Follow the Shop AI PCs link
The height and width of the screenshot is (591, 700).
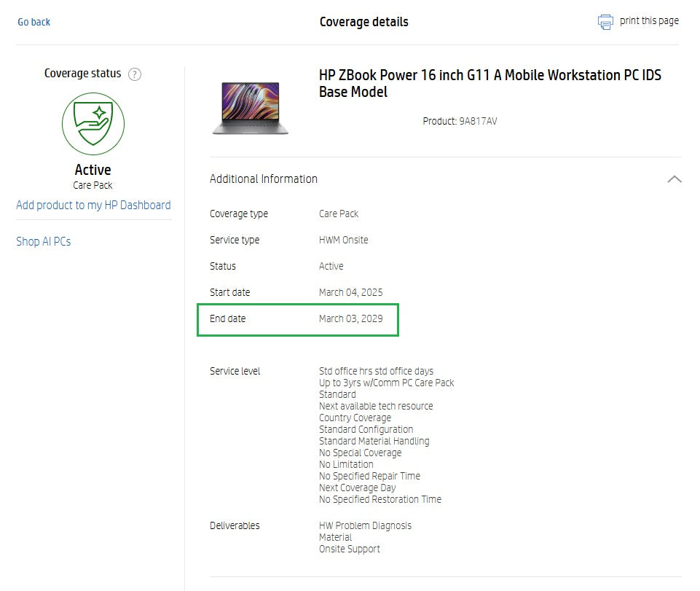[43, 241]
